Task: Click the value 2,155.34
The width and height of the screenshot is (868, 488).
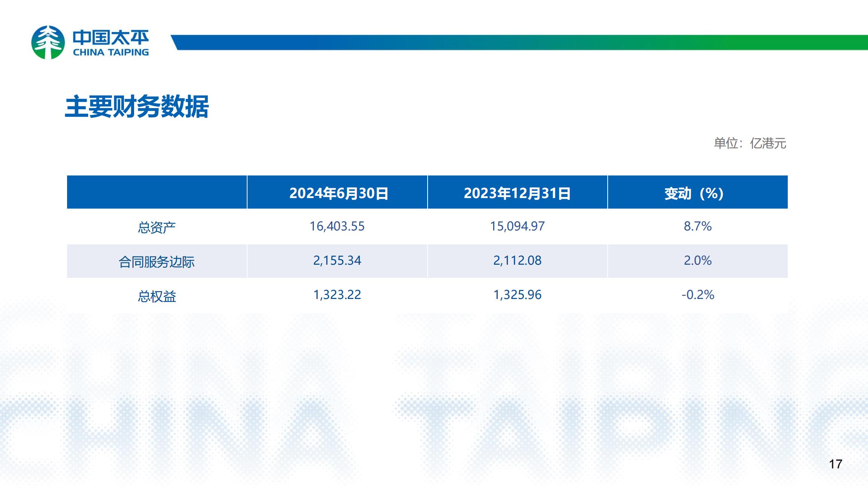Action: point(337,261)
